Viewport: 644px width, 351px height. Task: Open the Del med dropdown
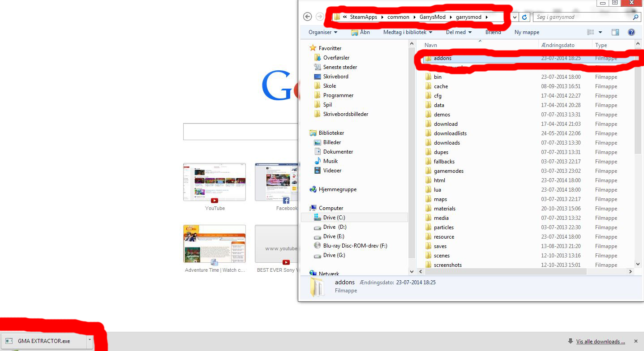[459, 32]
